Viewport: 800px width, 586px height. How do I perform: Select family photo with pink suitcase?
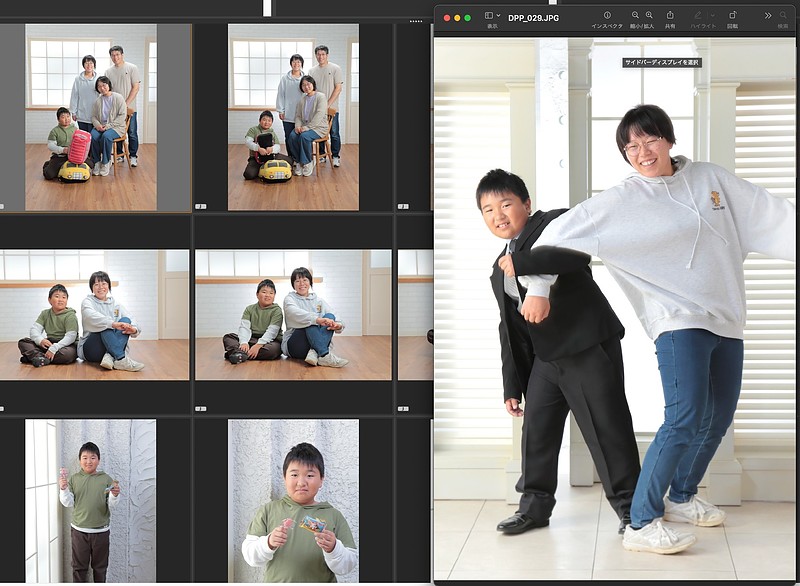point(91,117)
